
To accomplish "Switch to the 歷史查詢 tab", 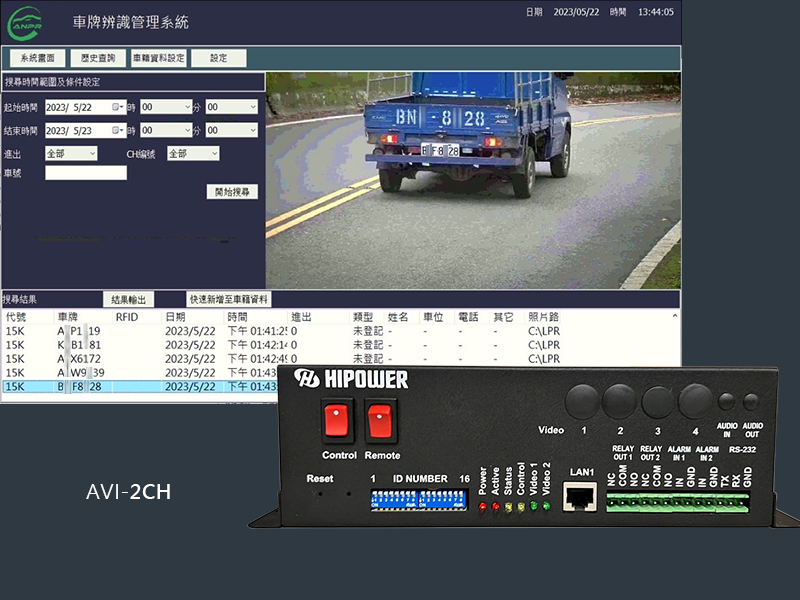I will click(99, 58).
